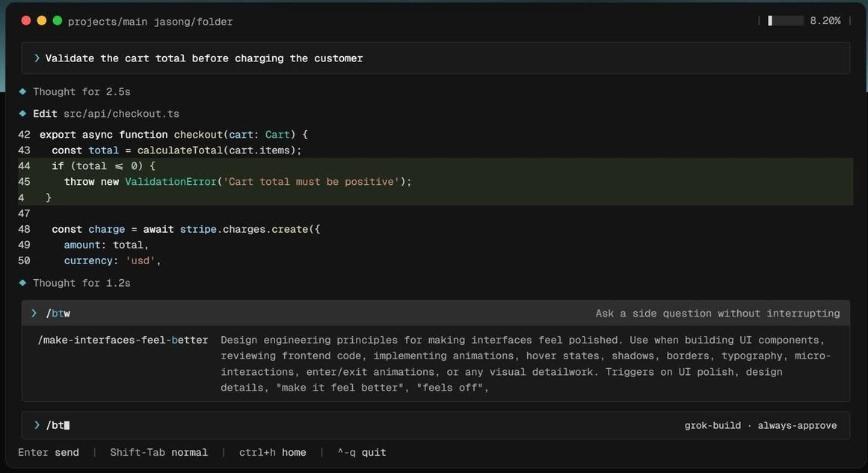
Task: Click the 'usd' currency string on line 50
Action: pos(140,261)
